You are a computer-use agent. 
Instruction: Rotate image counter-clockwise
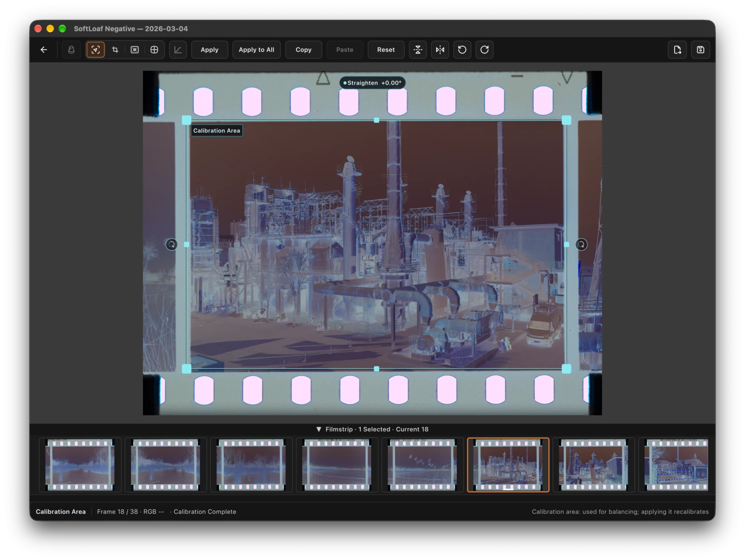pos(462,50)
